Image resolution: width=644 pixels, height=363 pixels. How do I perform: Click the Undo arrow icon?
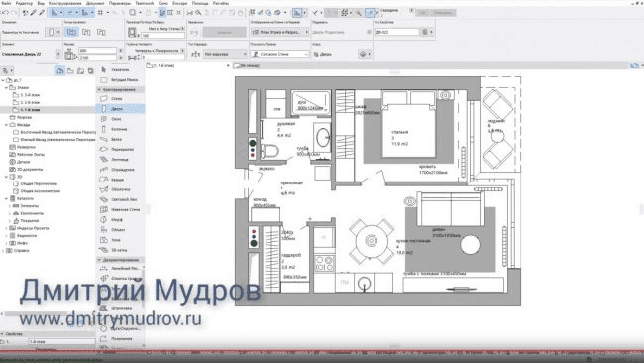(x=5, y=13)
